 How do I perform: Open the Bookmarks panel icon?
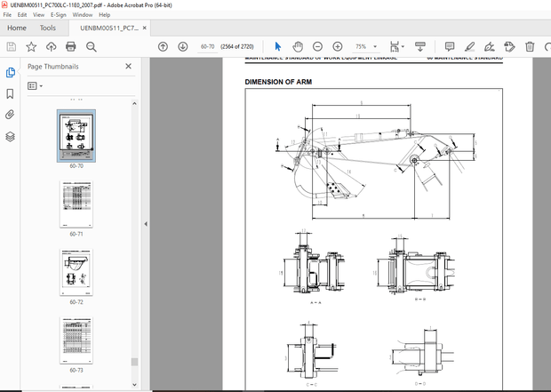click(x=10, y=94)
